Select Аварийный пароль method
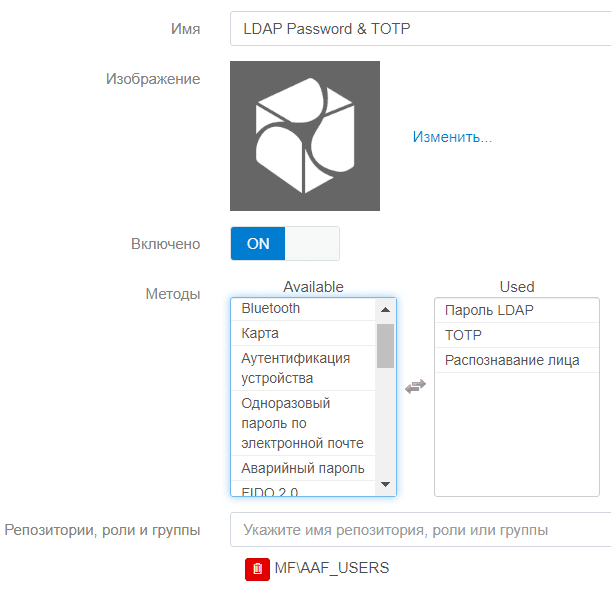This screenshot has width=611, height=591. click(302, 468)
